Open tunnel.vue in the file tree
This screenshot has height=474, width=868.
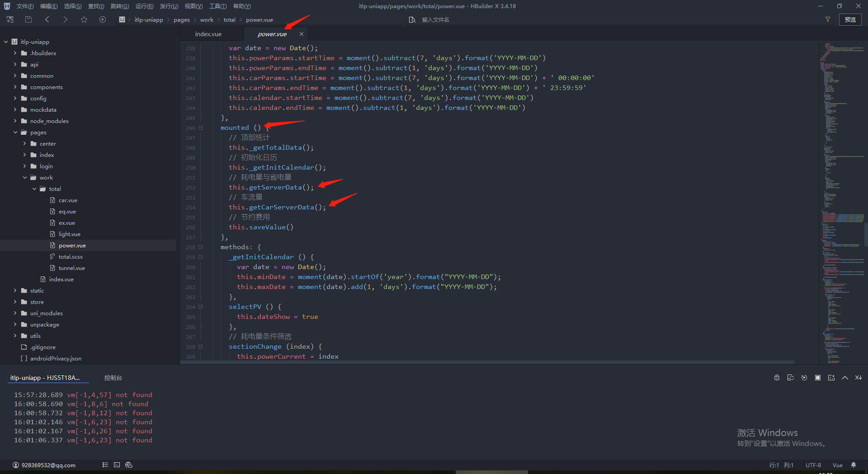(x=71, y=268)
